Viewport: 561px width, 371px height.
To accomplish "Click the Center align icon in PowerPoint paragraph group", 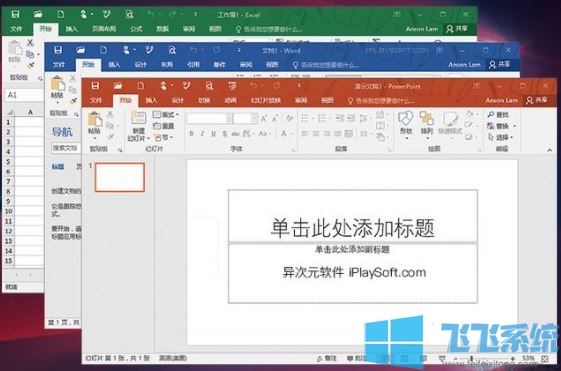I will pyautogui.click(x=316, y=134).
